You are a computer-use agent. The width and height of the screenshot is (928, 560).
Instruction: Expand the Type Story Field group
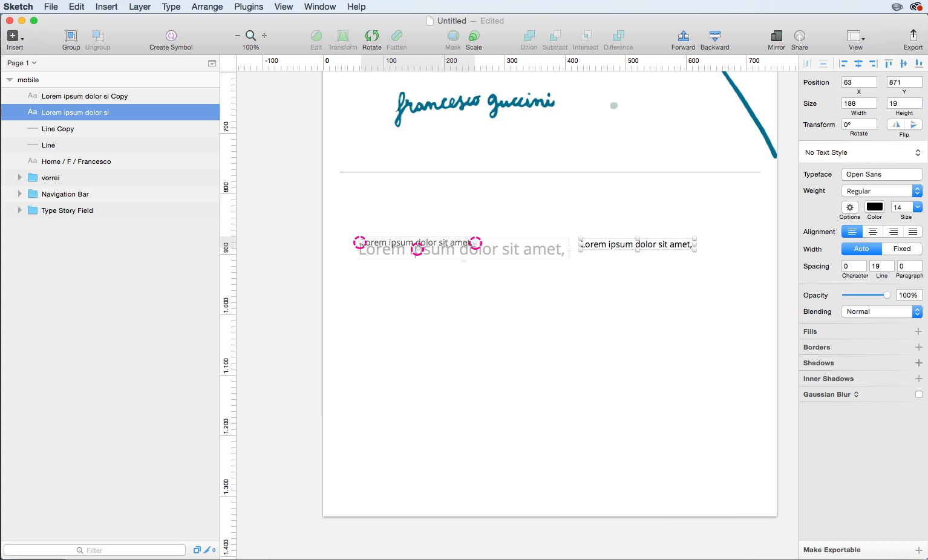(20, 210)
